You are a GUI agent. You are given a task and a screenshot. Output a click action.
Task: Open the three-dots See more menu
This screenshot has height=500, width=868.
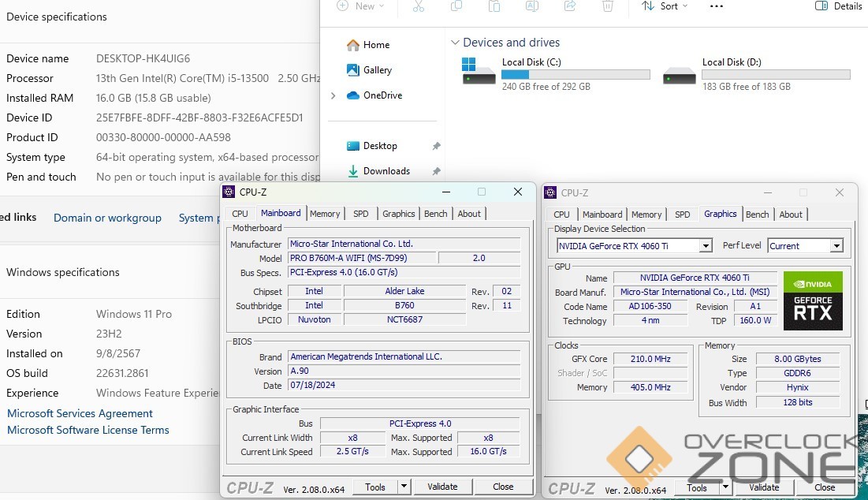point(716,6)
